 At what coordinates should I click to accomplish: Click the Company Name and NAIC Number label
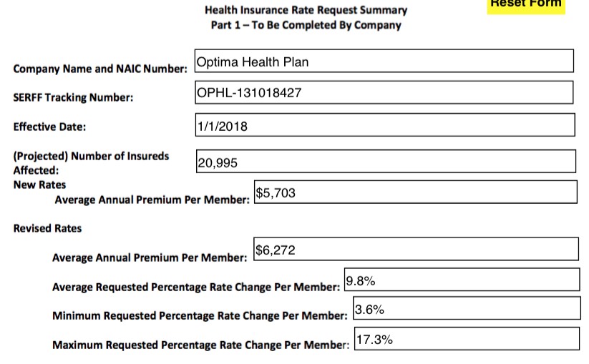(100, 69)
